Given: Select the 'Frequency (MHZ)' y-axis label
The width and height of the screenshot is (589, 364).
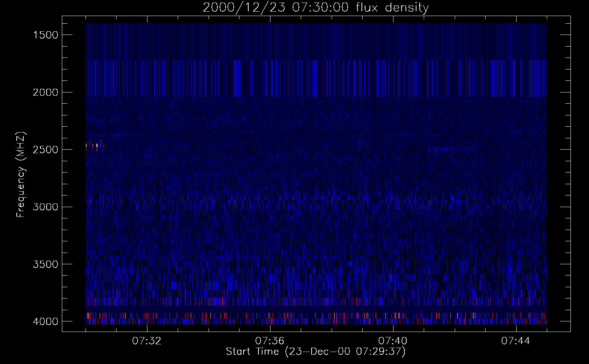Looking at the screenshot, I should (x=20, y=174).
